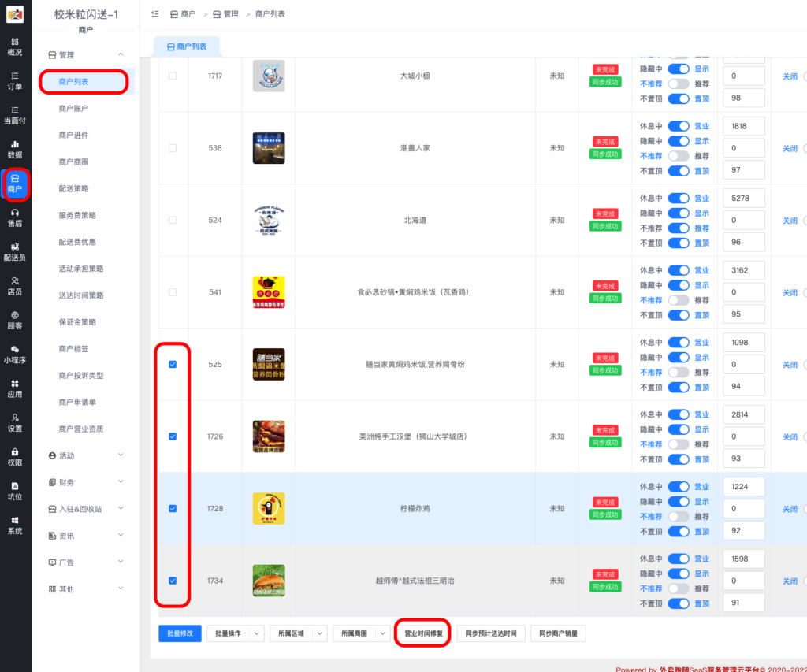807x672 pixels.
Task: Switch to the 商户列表 tab
Action: (x=187, y=46)
